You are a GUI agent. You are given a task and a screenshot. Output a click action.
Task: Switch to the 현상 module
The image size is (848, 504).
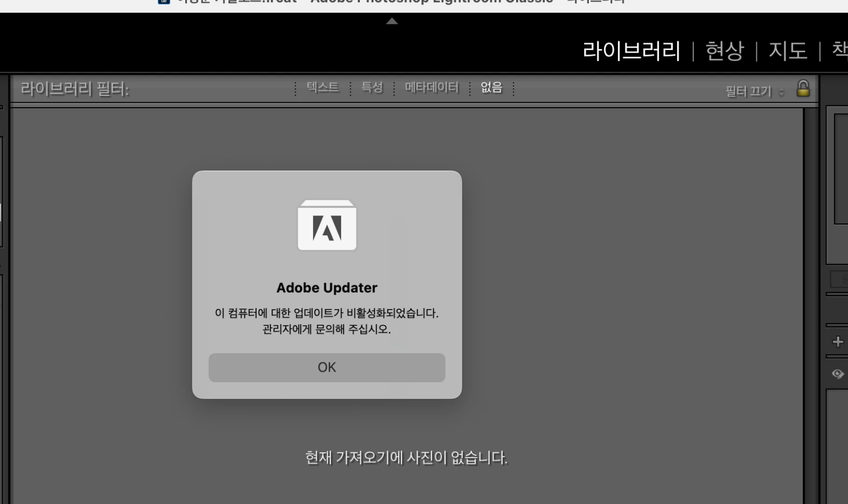[725, 51]
